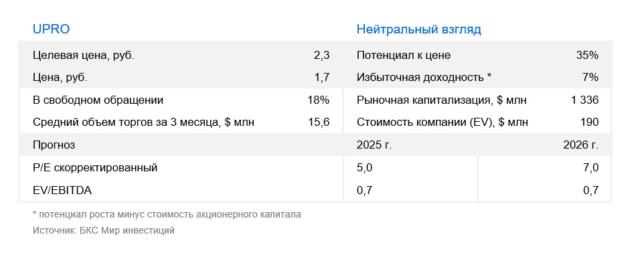The height and width of the screenshot is (257, 644).
Task: Click market capitalization value 1 336
Action: pos(585,100)
